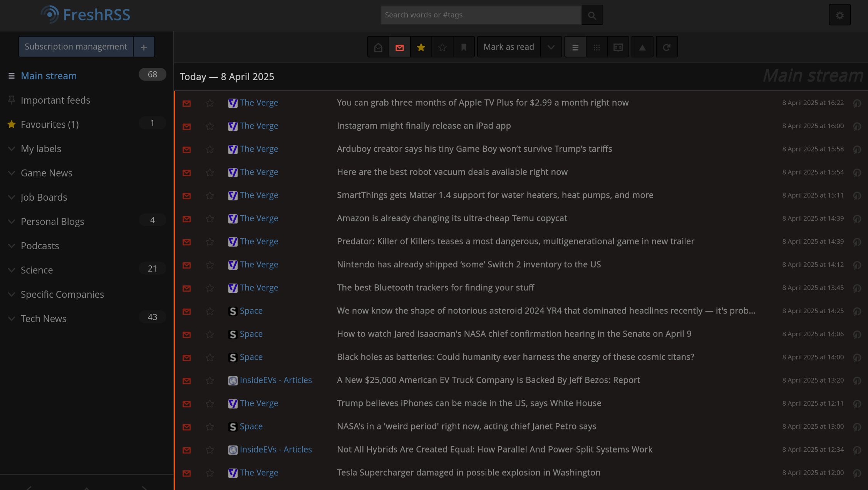Open Favourites (1) list

[x=50, y=124]
